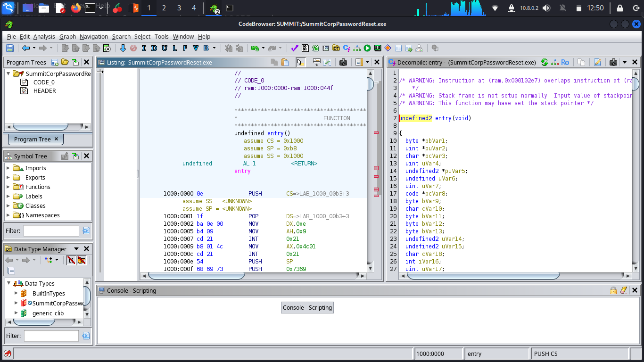644x362 pixels.
Task: Select CODE_0 in the Program Trees
Action: pos(44,82)
